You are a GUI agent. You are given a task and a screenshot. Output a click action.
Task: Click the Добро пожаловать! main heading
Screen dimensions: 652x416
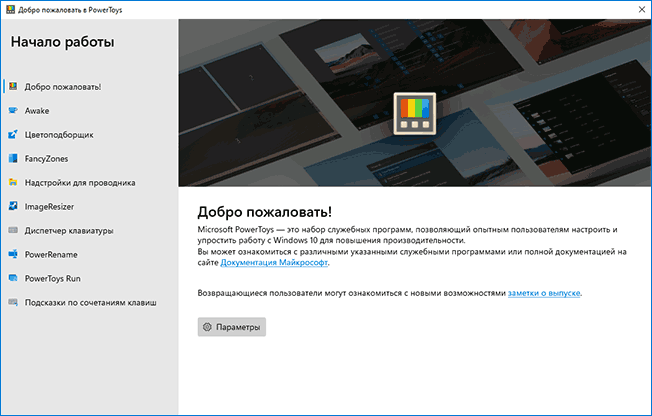coord(264,212)
